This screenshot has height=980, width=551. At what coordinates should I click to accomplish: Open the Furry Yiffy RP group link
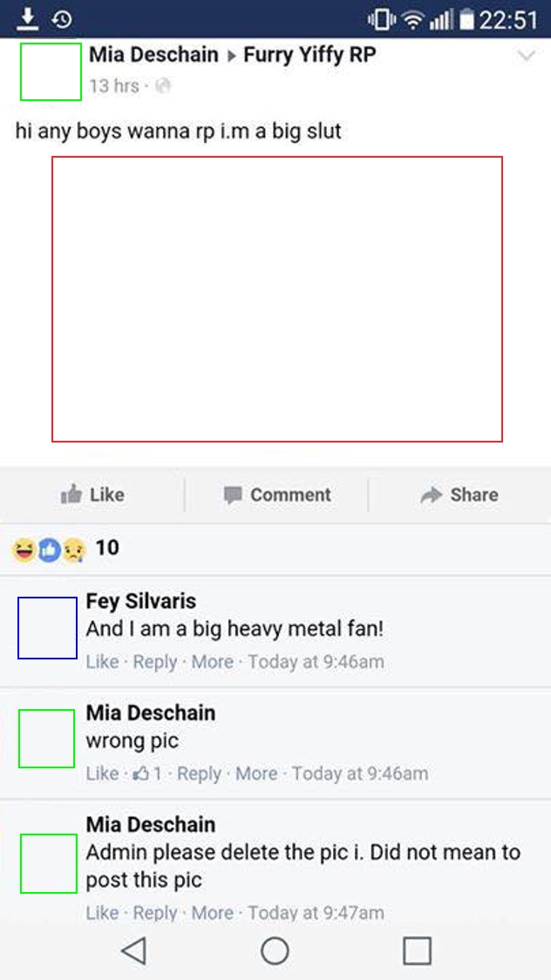click(310, 55)
